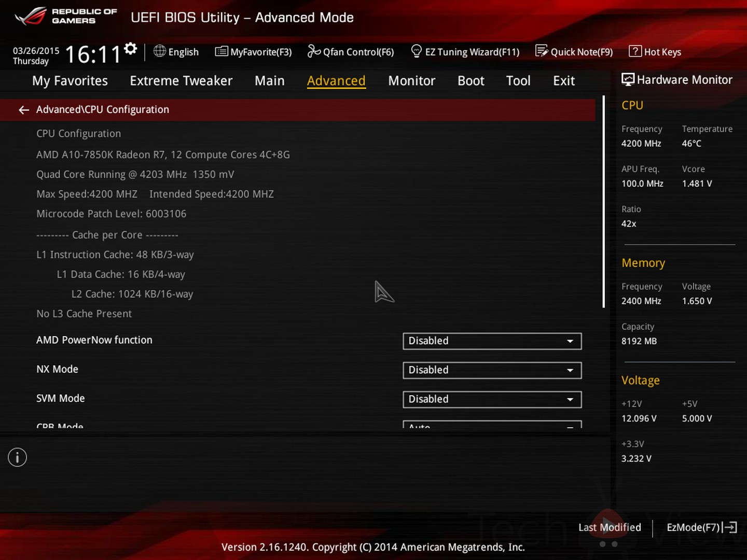Select the Advanced tab
Viewport: 747px width, 560px height.
point(336,81)
